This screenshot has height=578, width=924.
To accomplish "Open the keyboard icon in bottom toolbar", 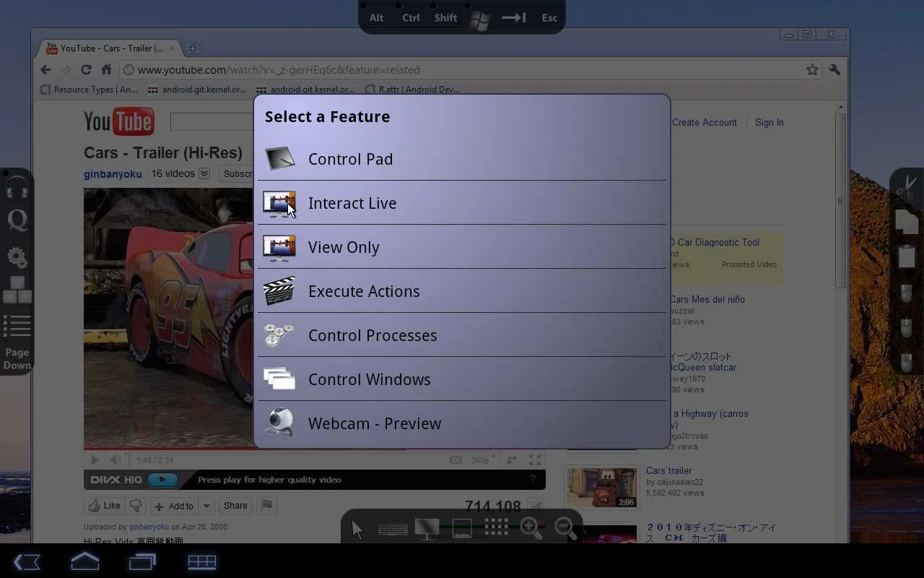I will point(393,530).
